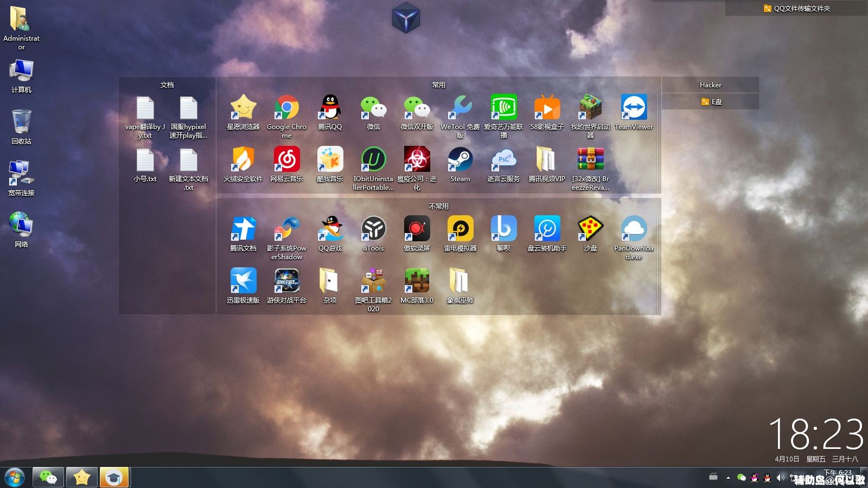This screenshot has width=868, height=488.
Task: Open the 网络 desktop icon
Action: (21, 230)
